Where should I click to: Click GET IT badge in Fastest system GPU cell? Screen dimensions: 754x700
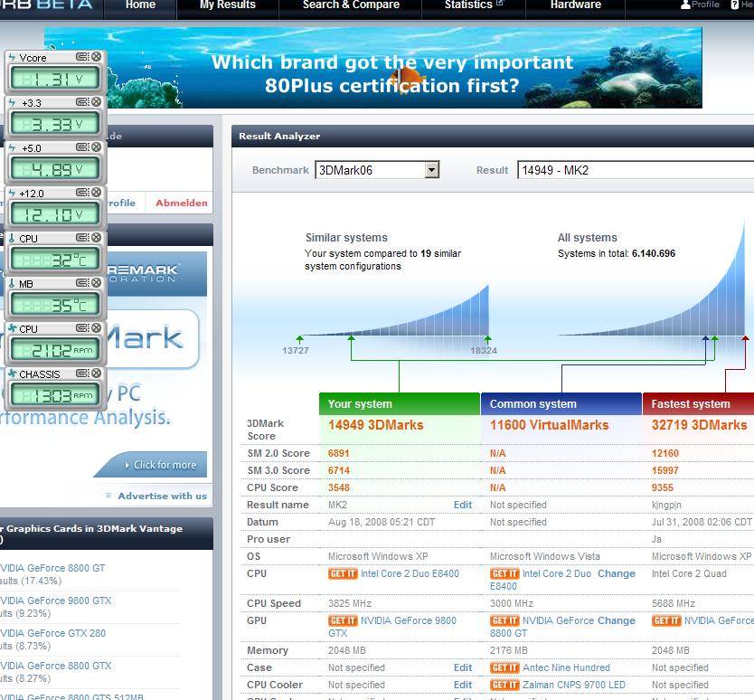pos(666,620)
